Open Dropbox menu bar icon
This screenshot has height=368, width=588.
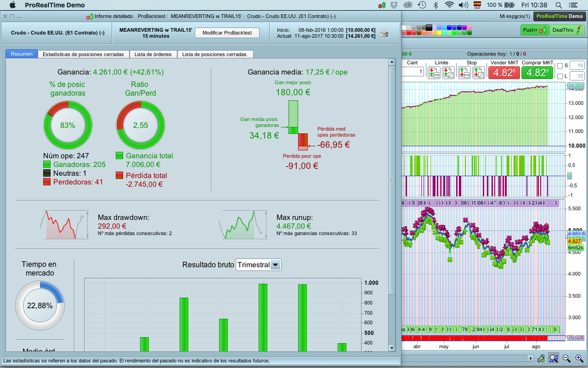coord(394,5)
